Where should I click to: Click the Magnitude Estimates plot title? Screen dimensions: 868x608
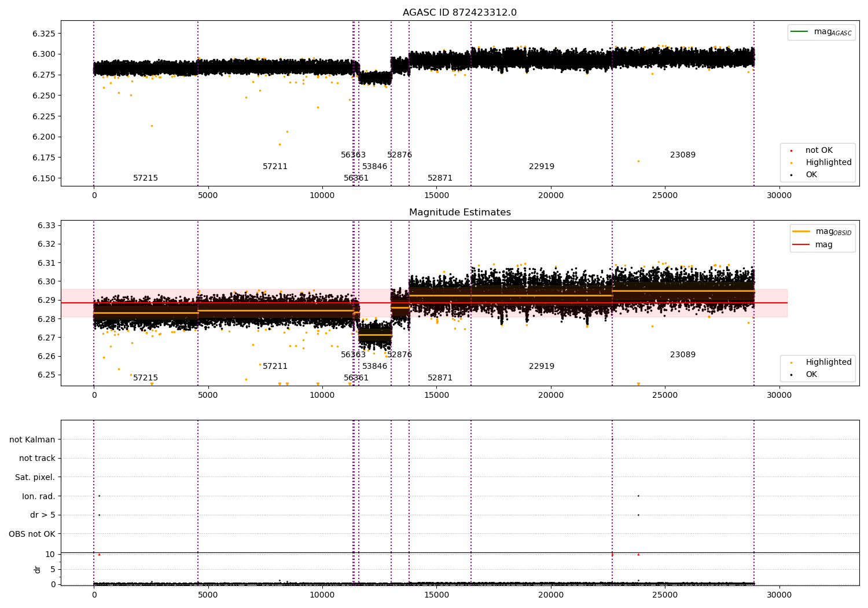pos(459,213)
